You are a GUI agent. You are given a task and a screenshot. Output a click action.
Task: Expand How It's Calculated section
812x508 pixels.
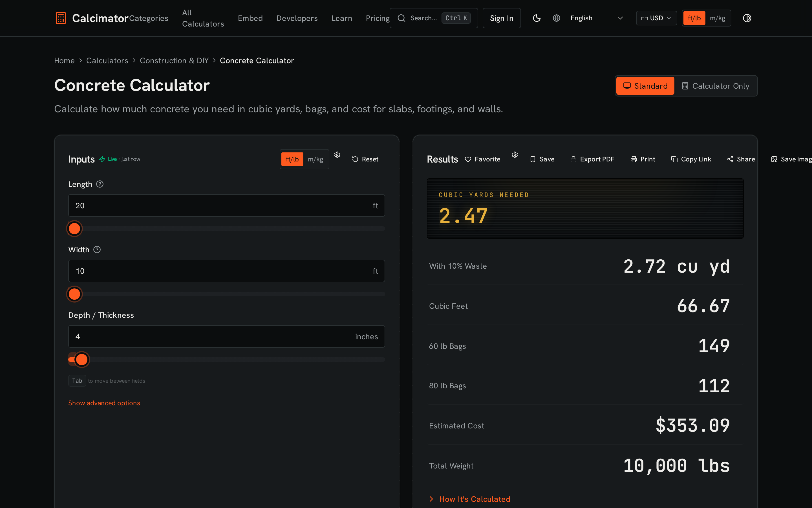469,499
